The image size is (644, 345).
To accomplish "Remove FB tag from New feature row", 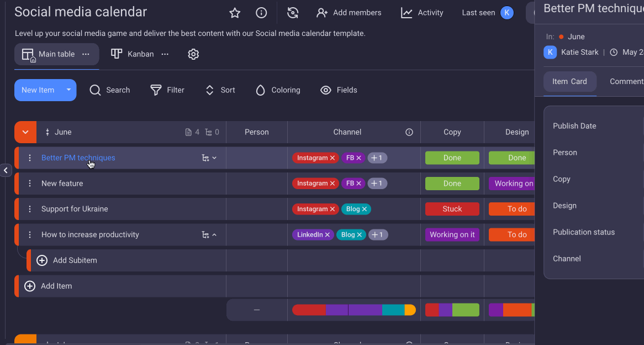I will (358, 184).
